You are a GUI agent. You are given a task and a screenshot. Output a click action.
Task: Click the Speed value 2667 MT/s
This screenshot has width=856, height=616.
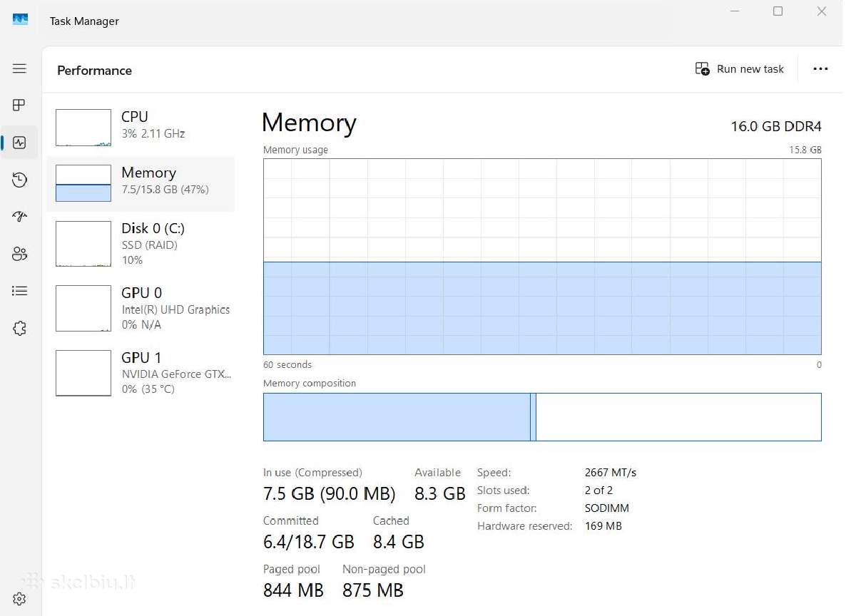tap(611, 473)
